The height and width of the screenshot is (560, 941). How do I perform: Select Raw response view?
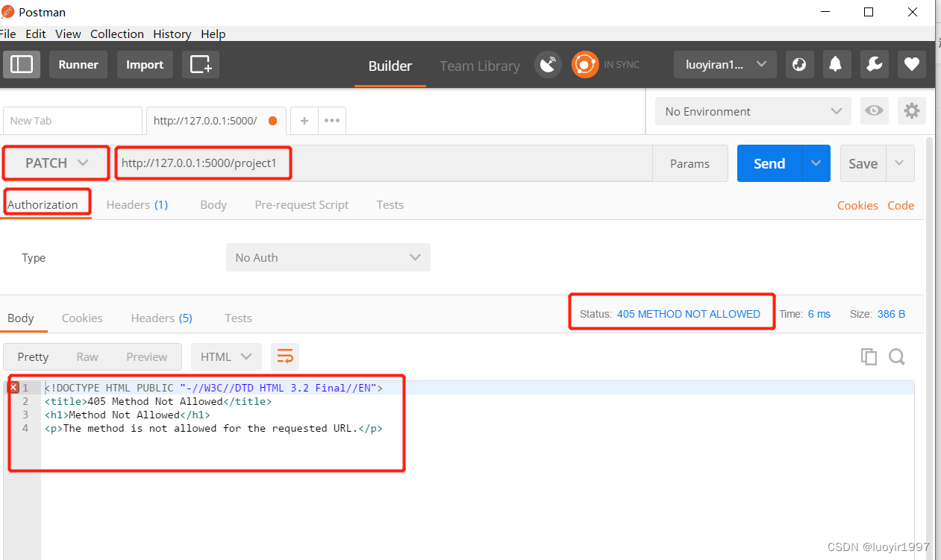point(87,356)
